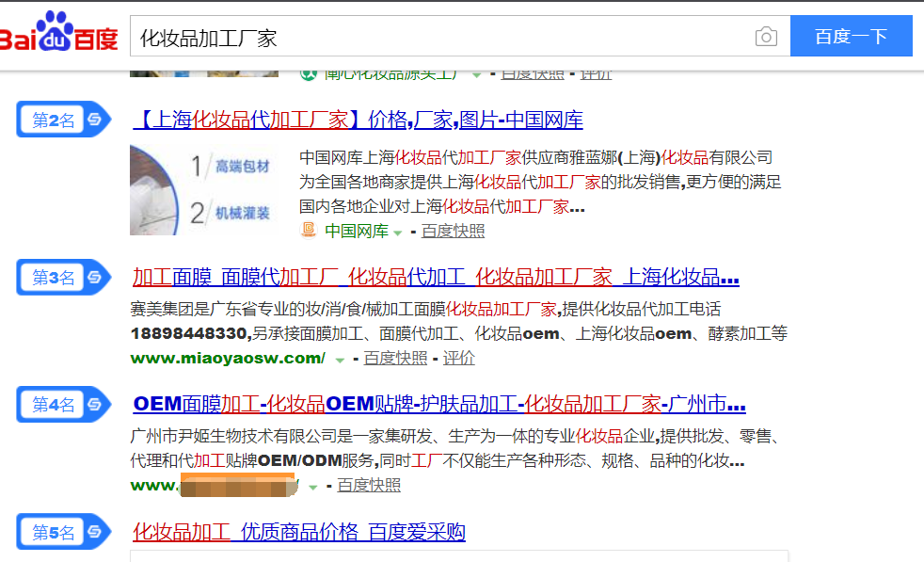Click phone number 18898448330 text
This screenshot has width=924, height=562.
click(188, 334)
